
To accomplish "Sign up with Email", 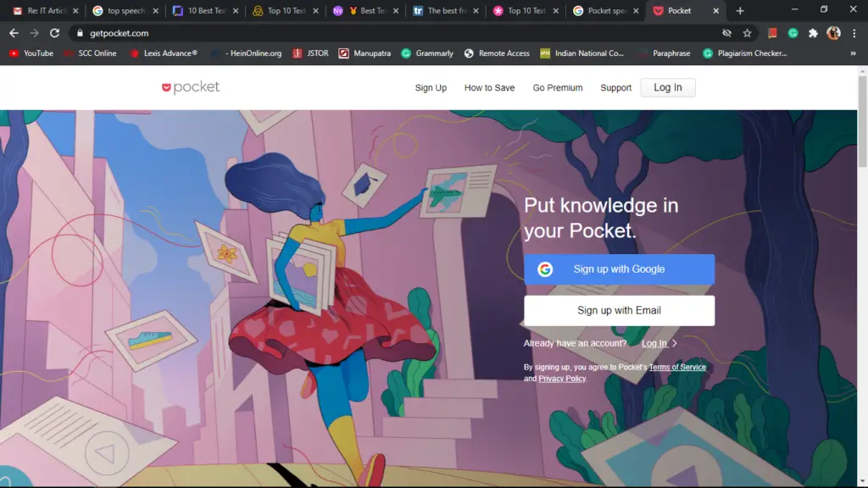I will click(619, 310).
